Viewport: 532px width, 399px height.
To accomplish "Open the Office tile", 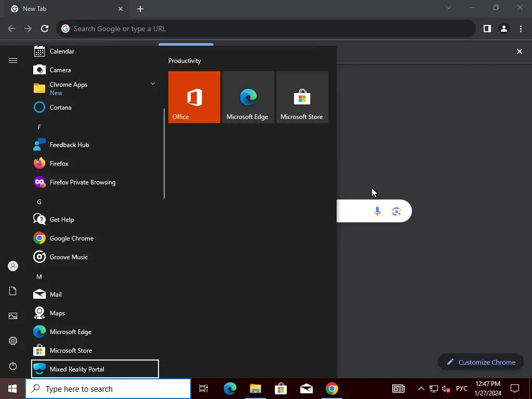I will (x=194, y=97).
